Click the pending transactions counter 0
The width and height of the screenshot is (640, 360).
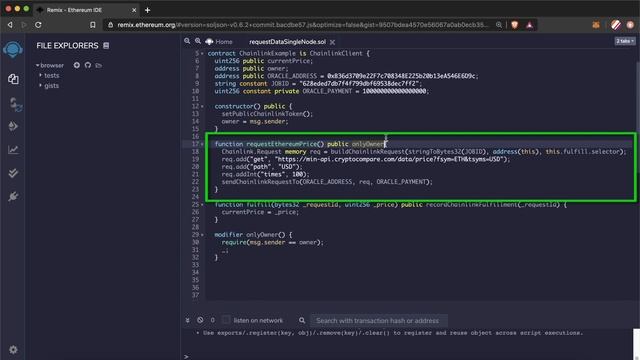click(212, 320)
